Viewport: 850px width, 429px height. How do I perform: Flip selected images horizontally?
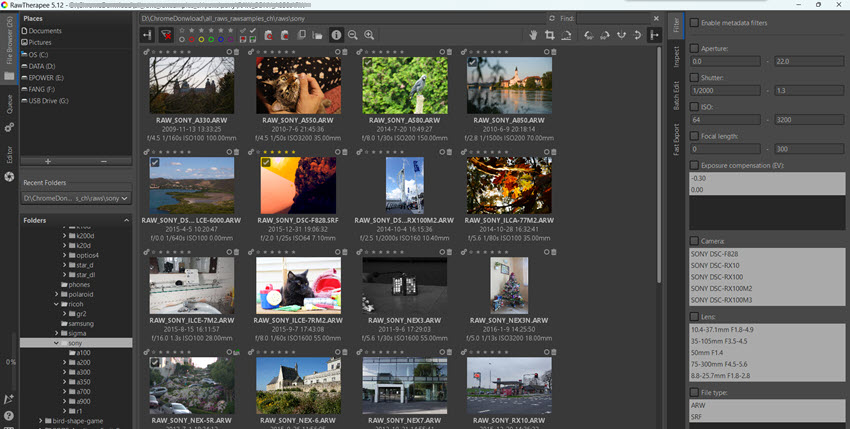621,35
